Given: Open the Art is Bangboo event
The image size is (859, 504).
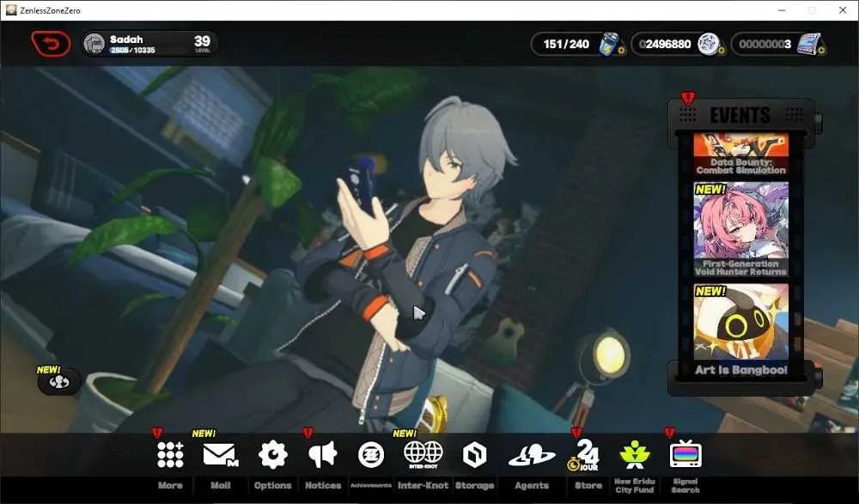Looking at the screenshot, I should (740, 331).
